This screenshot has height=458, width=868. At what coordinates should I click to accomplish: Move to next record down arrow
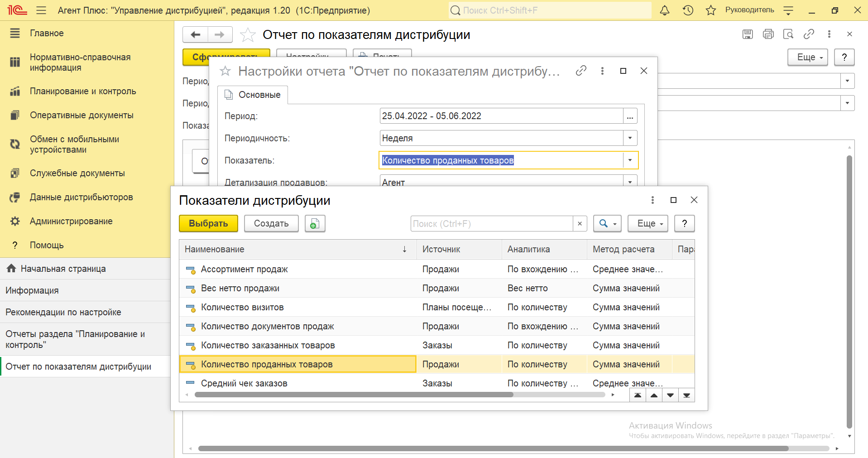pyautogui.click(x=670, y=395)
